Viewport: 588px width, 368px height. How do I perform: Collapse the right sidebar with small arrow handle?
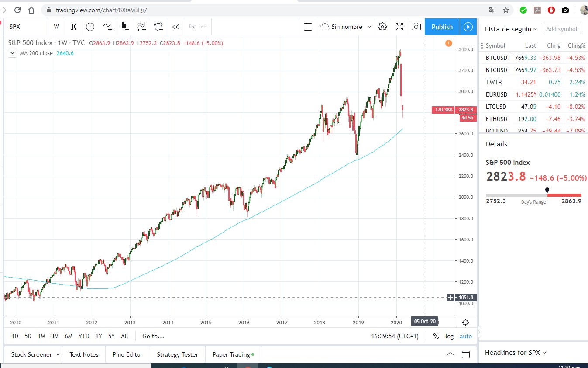479,331
